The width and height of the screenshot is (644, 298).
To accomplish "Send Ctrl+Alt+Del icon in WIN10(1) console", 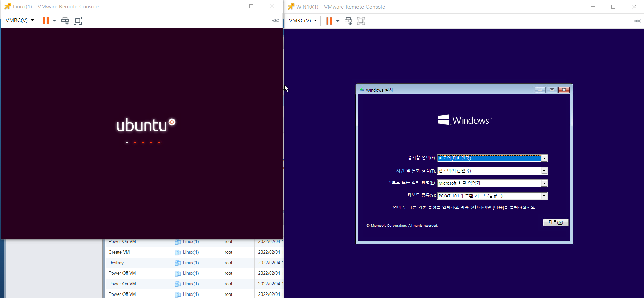I will click(x=348, y=21).
